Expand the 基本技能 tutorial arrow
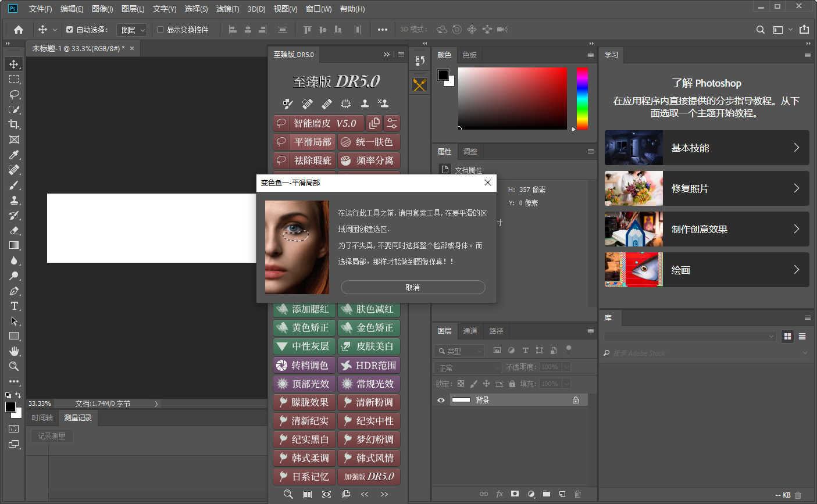817x504 pixels. coord(797,148)
